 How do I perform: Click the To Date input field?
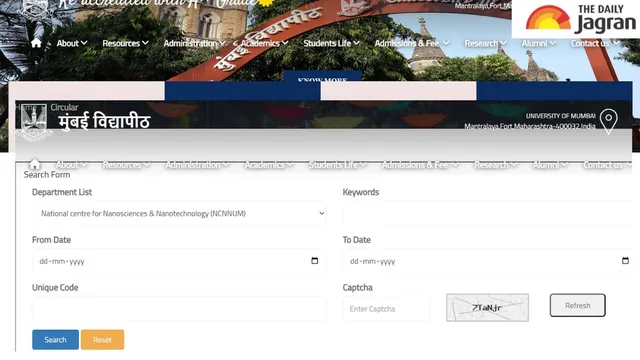[x=487, y=261]
